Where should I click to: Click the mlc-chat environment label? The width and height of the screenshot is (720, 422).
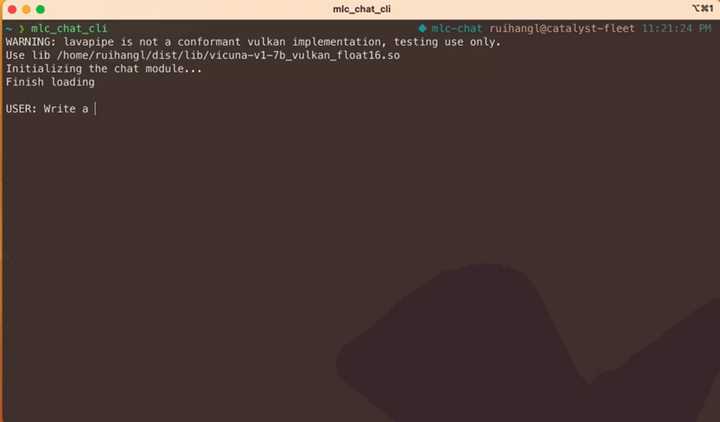[457, 28]
